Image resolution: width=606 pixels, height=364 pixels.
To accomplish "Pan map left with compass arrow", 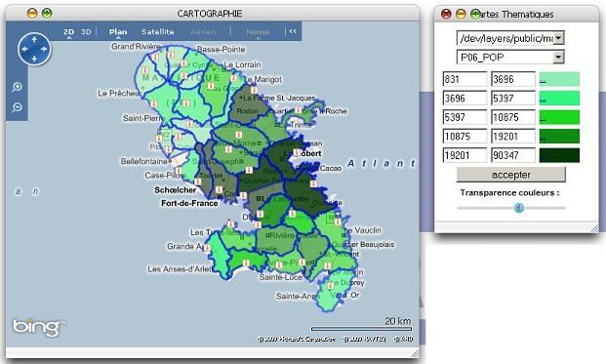I will (x=24, y=49).
